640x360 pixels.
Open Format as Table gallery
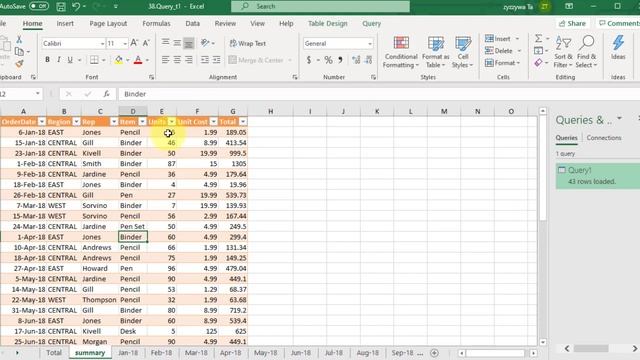point(436,52)
